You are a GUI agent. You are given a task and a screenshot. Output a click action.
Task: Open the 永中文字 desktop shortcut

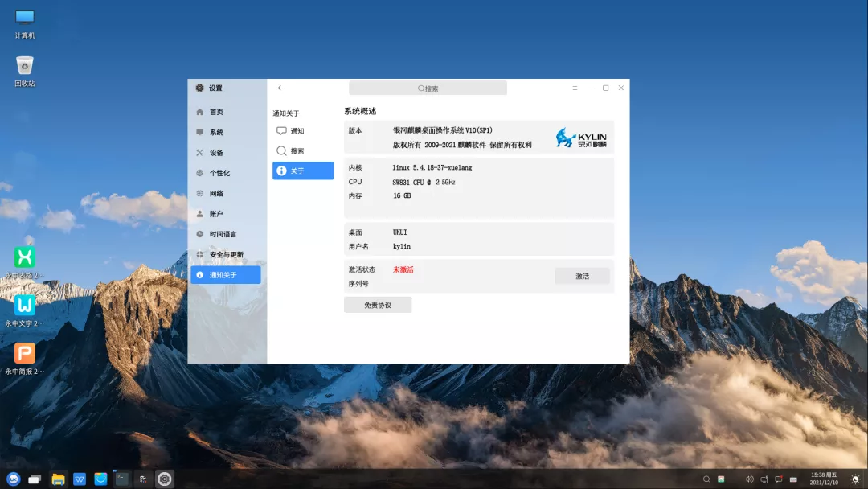tap(24, 310)
